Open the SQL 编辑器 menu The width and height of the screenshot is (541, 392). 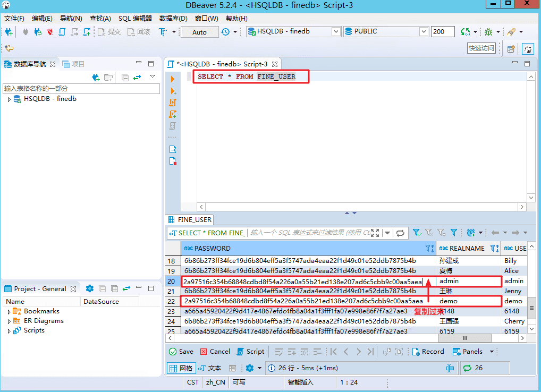[135, 19]
